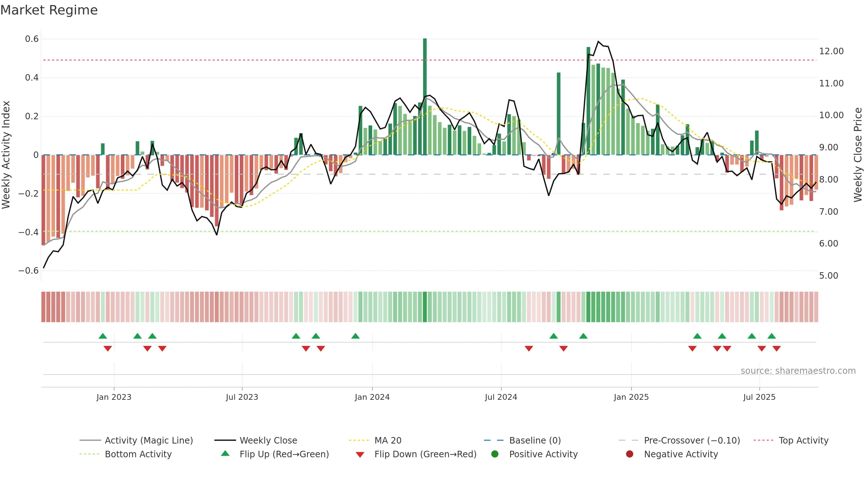The height and width of the screenshot is (488, 868).
Task: Click the source: sharemaestro.com text
Action: tap(798, 371)
